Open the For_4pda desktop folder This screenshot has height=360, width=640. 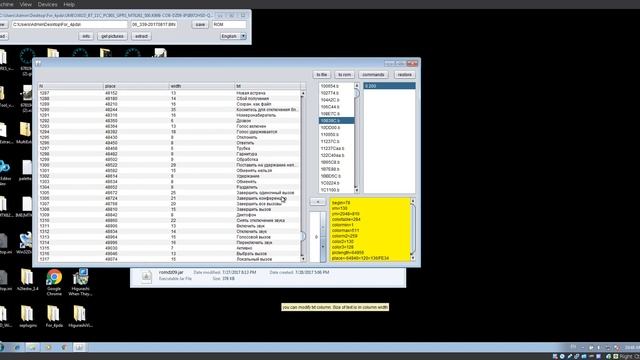[x=54, y=317]
